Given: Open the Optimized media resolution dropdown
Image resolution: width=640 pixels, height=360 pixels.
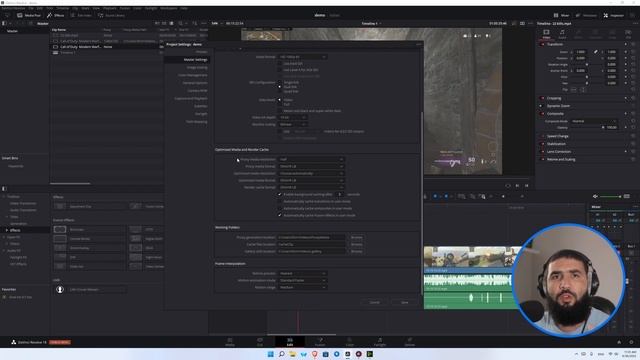Looking at the screenshot, I should pos(311,173).
